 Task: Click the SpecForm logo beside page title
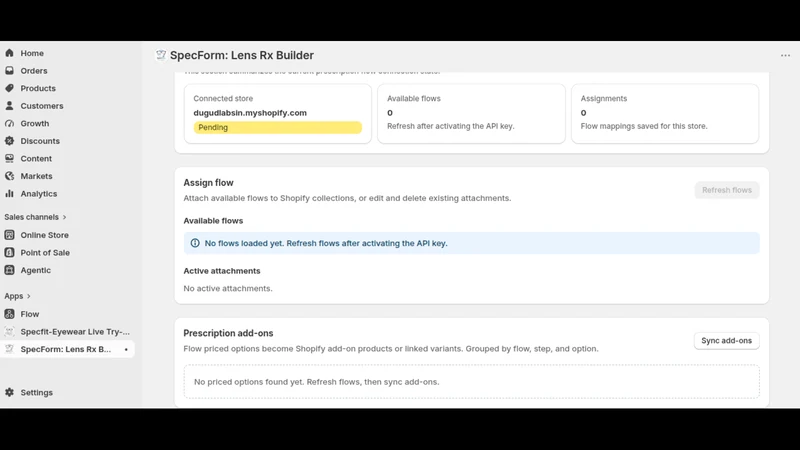(161, 55)
